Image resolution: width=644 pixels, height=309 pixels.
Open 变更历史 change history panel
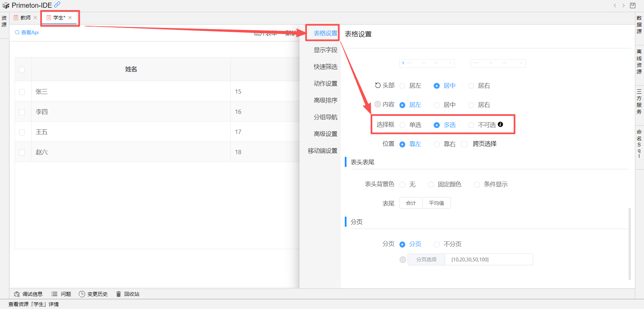93,294
